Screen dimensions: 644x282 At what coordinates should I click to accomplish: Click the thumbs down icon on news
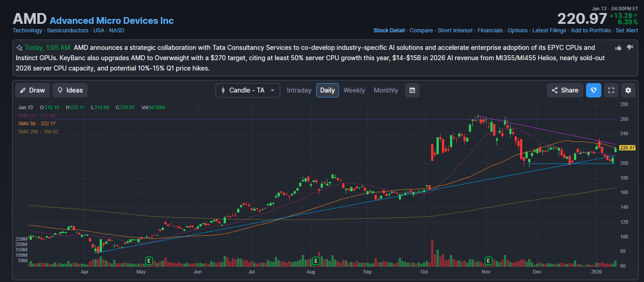630,48
